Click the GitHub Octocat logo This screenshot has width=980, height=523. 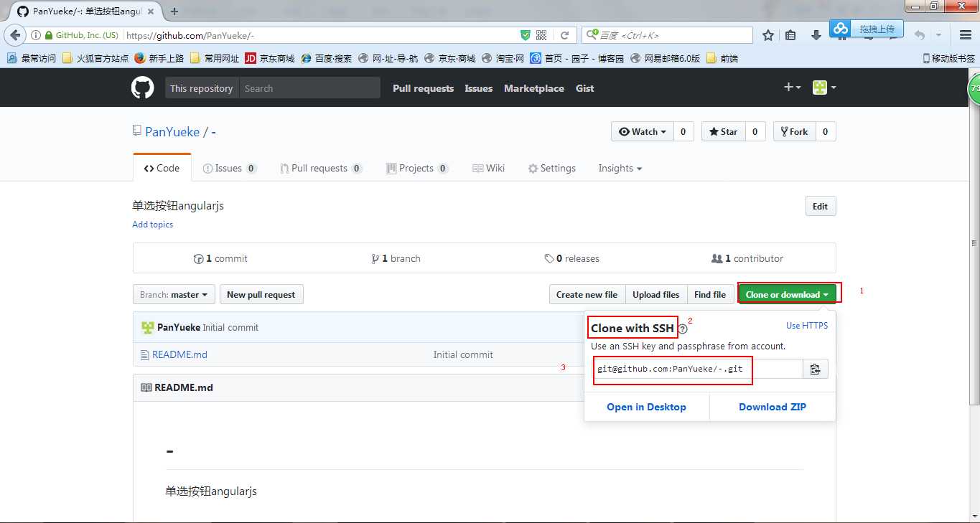click(142, 88)
